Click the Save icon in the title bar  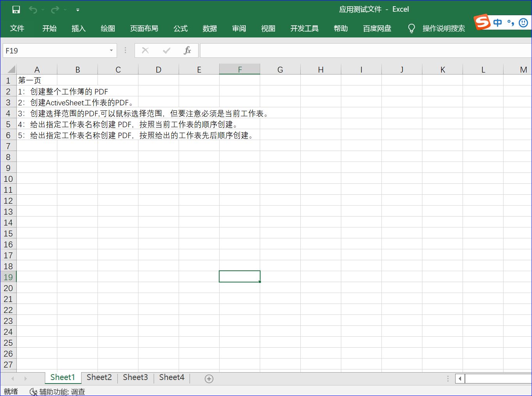[16, 10]
